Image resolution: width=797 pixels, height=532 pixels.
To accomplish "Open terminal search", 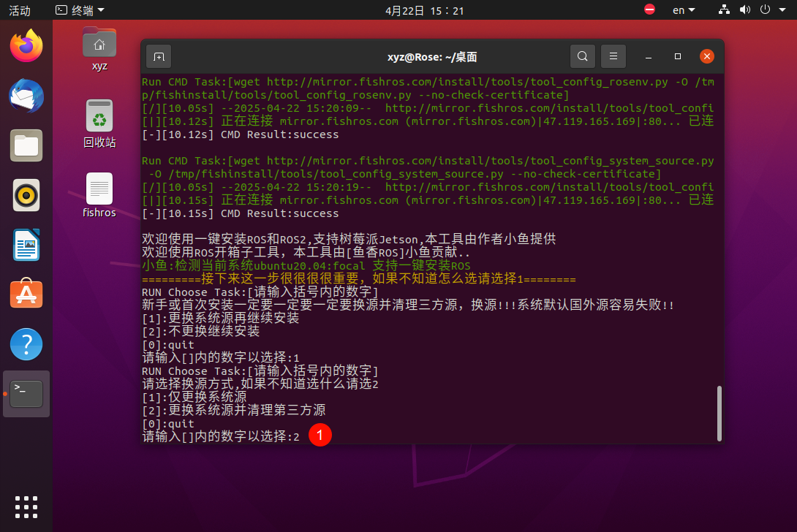I will 583,56.
